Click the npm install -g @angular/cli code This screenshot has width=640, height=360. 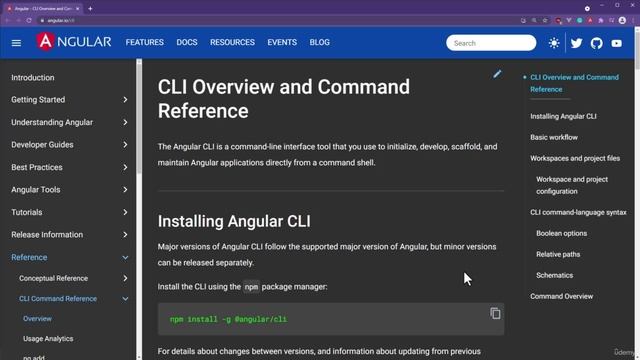click(x=228, y=319)
